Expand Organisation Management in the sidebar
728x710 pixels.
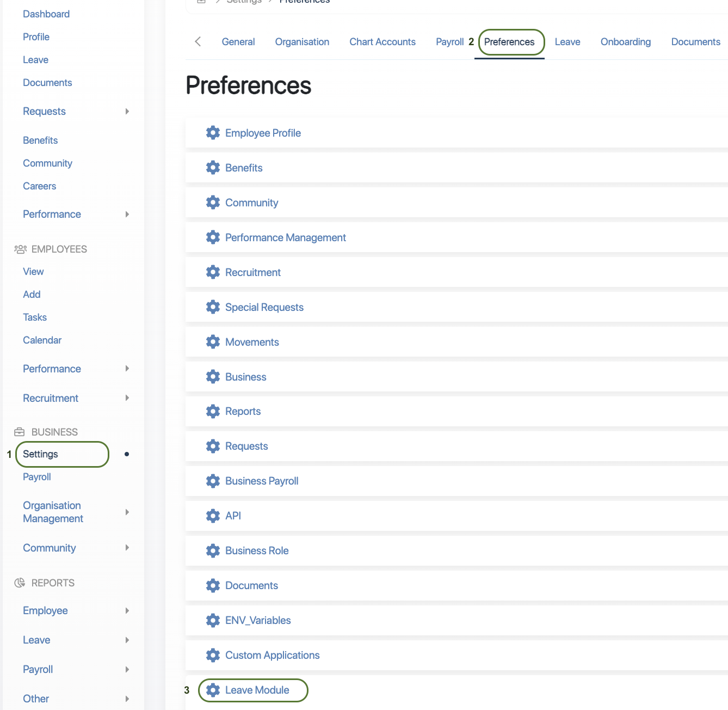point(127,512)
